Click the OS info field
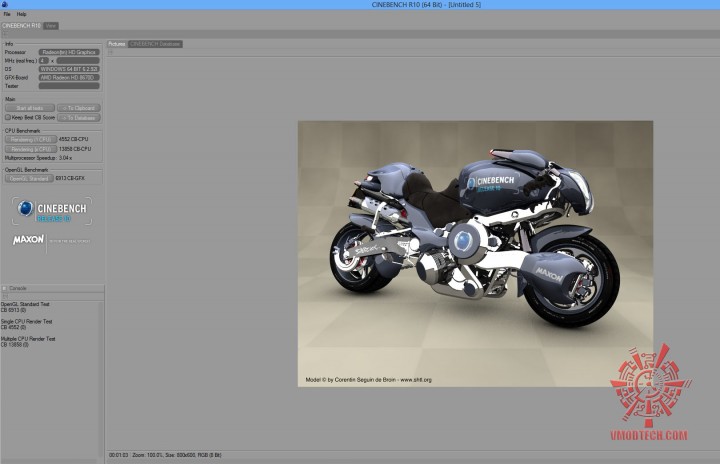 (69, 69)
